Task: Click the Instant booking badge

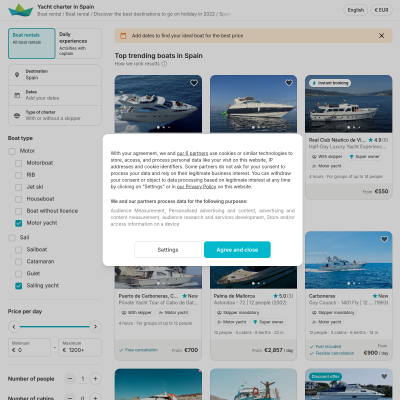Action: coord(330,83)
